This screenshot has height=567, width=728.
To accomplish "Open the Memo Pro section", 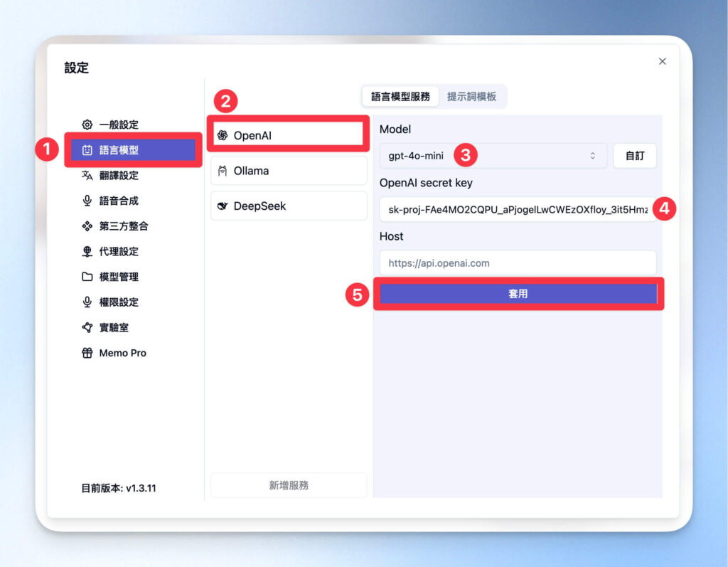I will pos(133,353).
